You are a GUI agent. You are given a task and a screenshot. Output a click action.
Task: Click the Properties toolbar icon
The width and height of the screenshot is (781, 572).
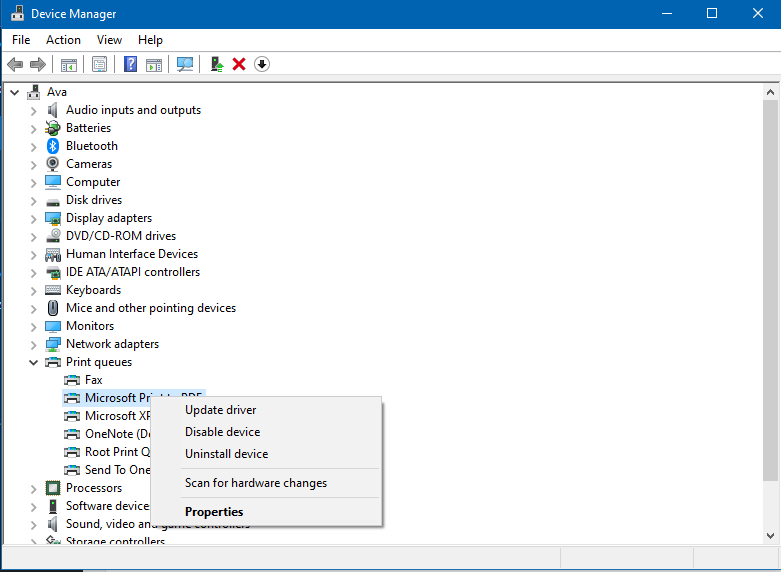tap(99, 64)
